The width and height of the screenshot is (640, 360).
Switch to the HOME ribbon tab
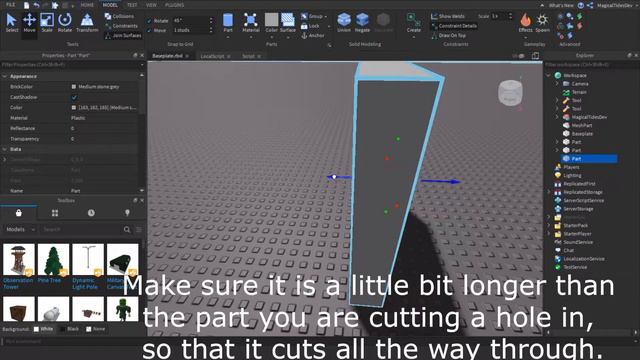[x=87, y=5]
